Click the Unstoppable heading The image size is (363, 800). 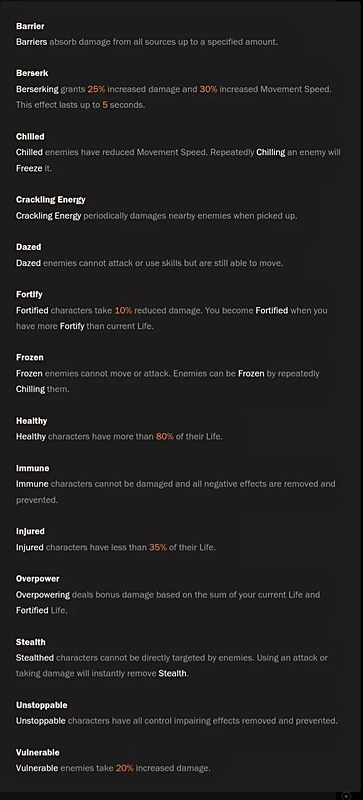click(x=41, y=705)
